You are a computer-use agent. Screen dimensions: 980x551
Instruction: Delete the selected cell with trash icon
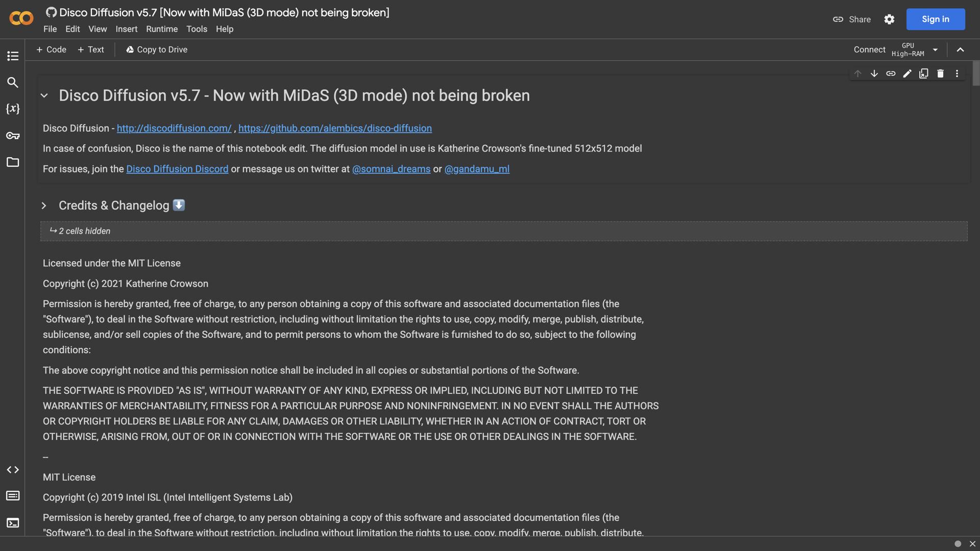pyautogui.click(x=940, y=73)
